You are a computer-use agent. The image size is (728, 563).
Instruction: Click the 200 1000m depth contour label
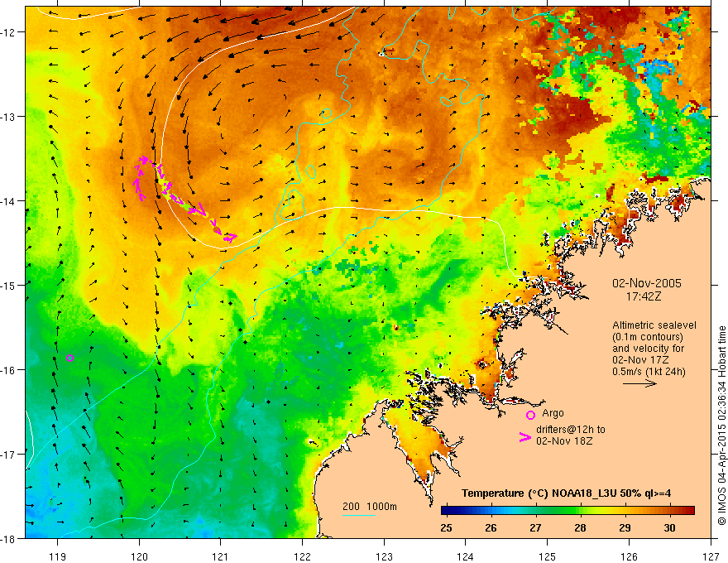tap(370, 507)
